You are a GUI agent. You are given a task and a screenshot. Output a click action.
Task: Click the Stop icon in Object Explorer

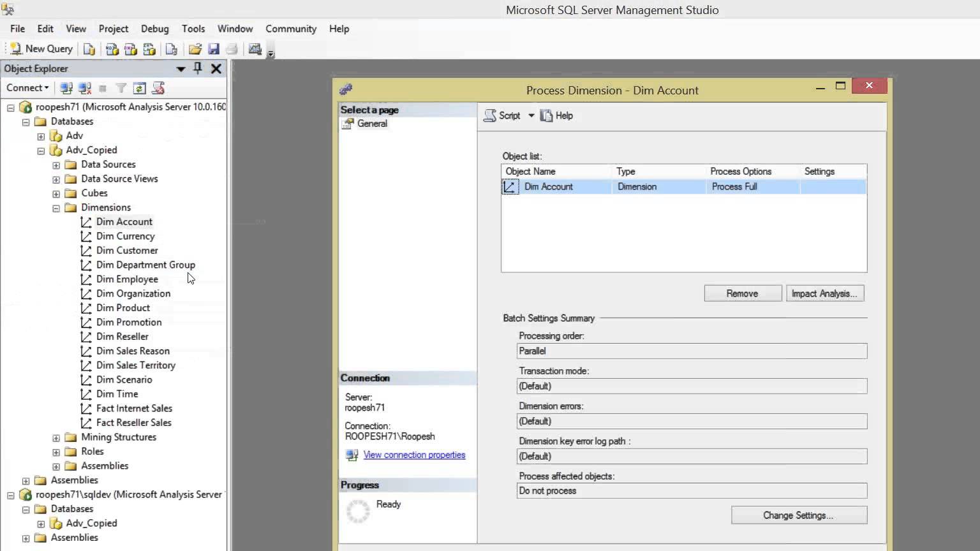tap(103, 88)
